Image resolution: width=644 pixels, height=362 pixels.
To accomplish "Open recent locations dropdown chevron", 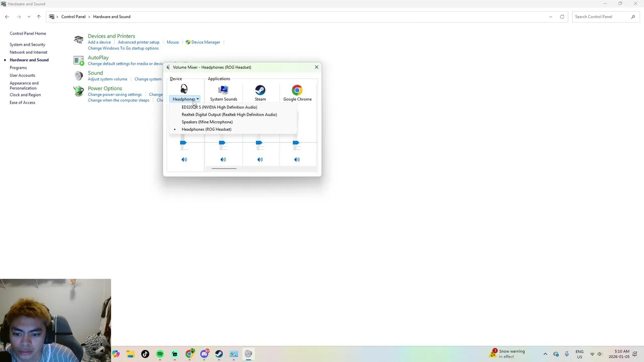I will (x=29, y=17).
